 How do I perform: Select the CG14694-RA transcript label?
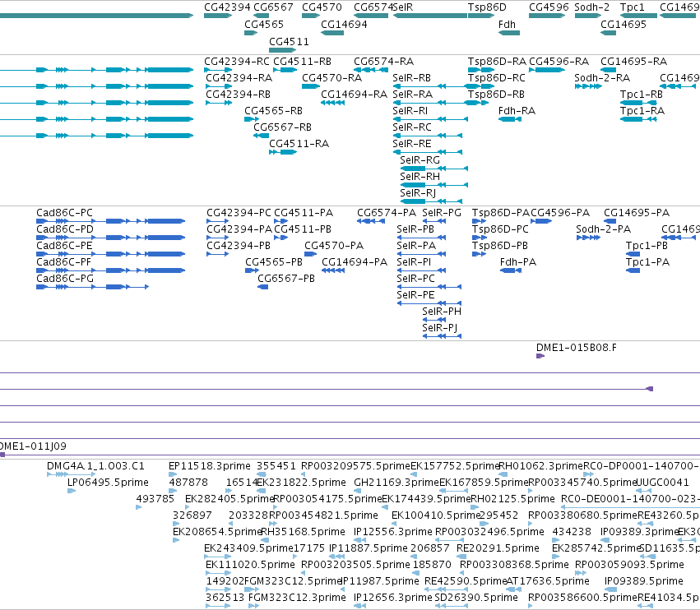[x=354, y=95]
